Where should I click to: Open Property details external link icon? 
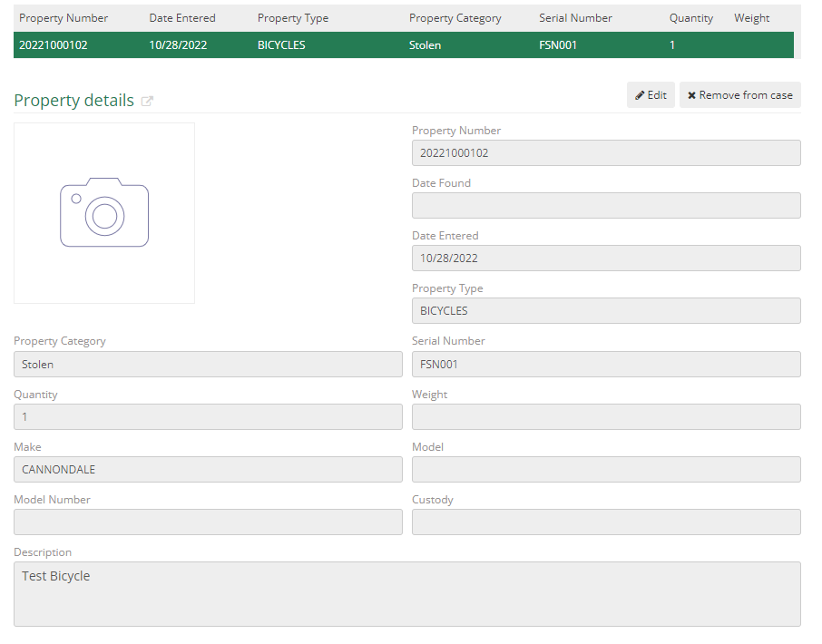tap(147, 101)
